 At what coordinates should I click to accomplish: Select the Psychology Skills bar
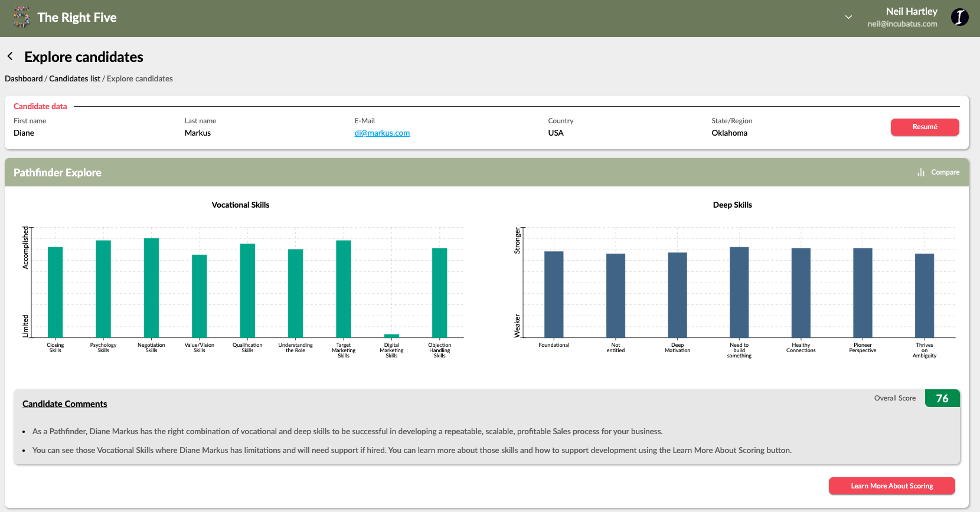coord(103,289)
